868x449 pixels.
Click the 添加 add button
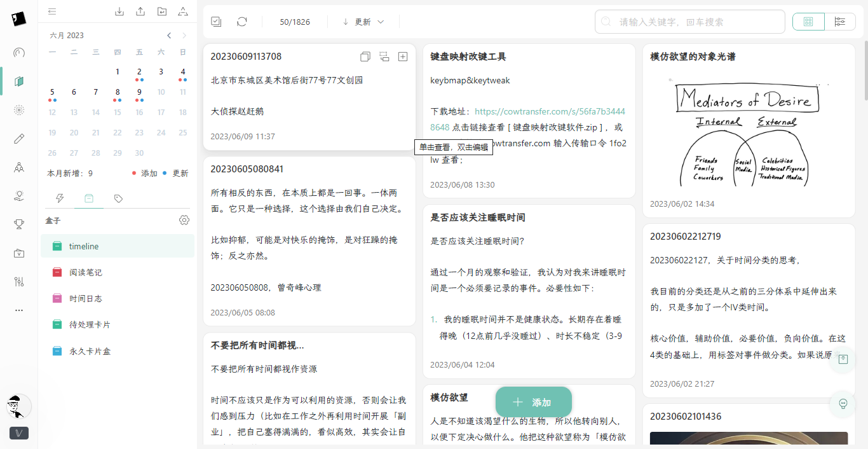click(x=534, y=402)
